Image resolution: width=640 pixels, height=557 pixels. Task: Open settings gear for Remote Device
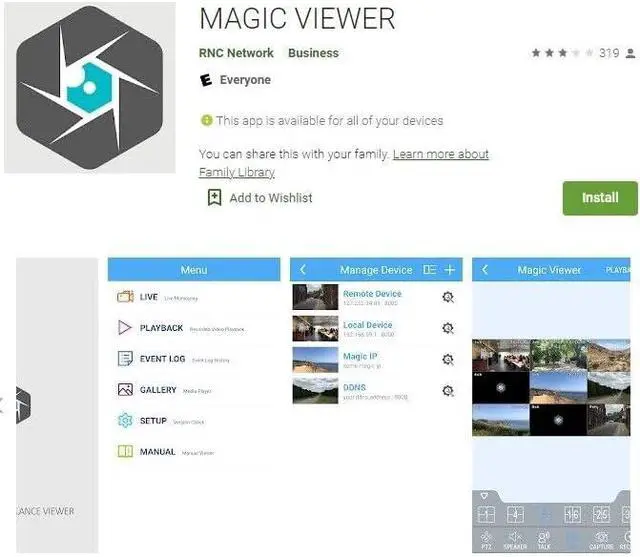pos(448,297)
